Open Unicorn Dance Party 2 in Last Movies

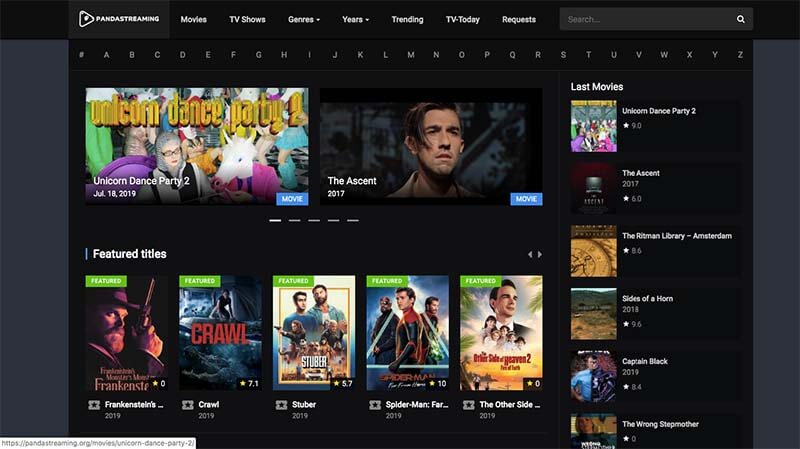659,111
